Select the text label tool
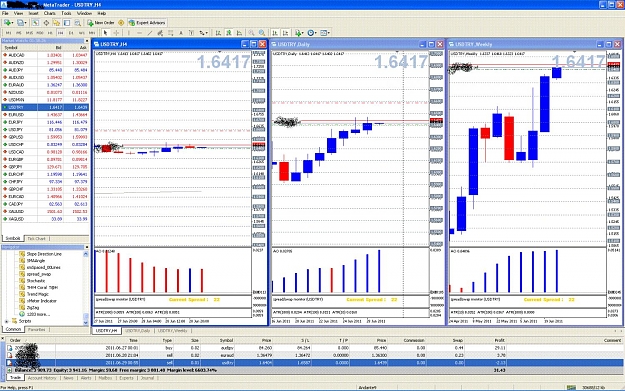The image size is (625, 391). (x=191, y=33)
